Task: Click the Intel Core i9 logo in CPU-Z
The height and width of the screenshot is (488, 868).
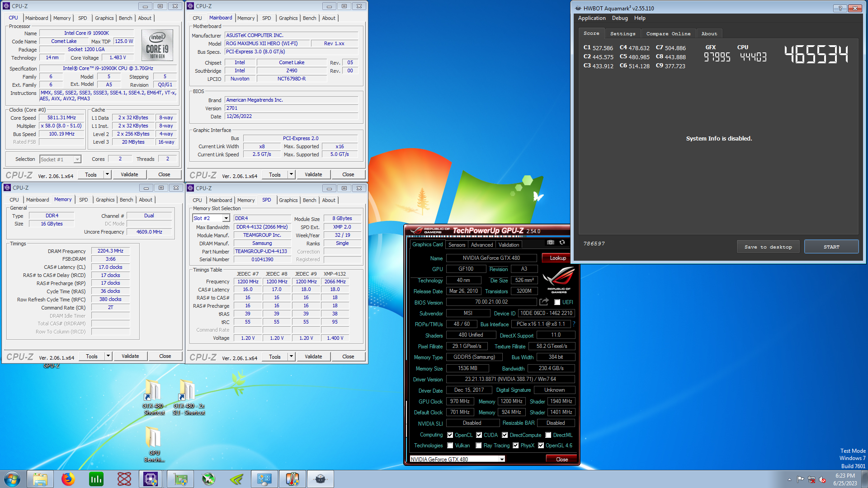Action: point(157,45)
